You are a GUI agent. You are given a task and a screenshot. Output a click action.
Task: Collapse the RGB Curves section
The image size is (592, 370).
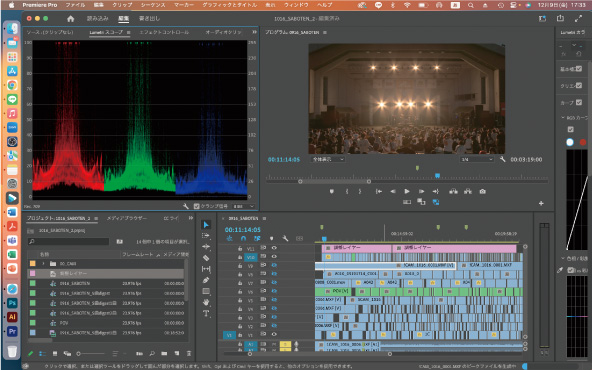pos(563,118)
